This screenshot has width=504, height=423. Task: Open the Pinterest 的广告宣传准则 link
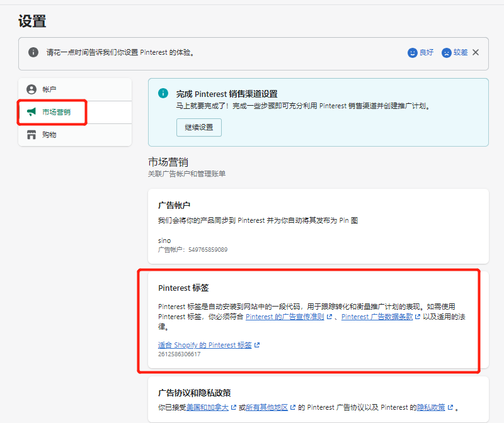click(285, 317)
